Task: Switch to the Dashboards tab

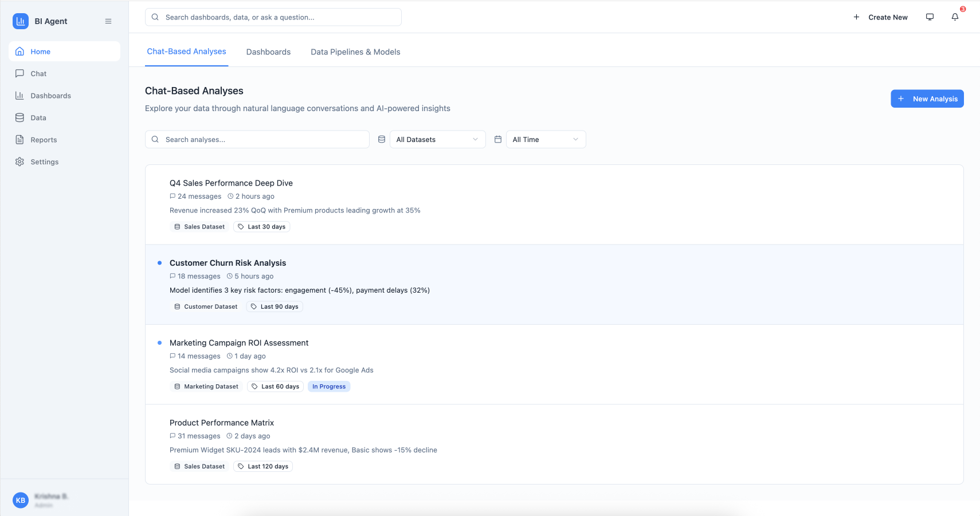Action: [x=268, y=52]
